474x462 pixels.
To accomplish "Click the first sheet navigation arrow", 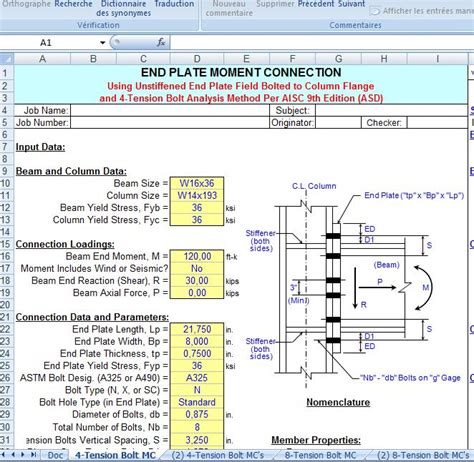I will point(4,455).
